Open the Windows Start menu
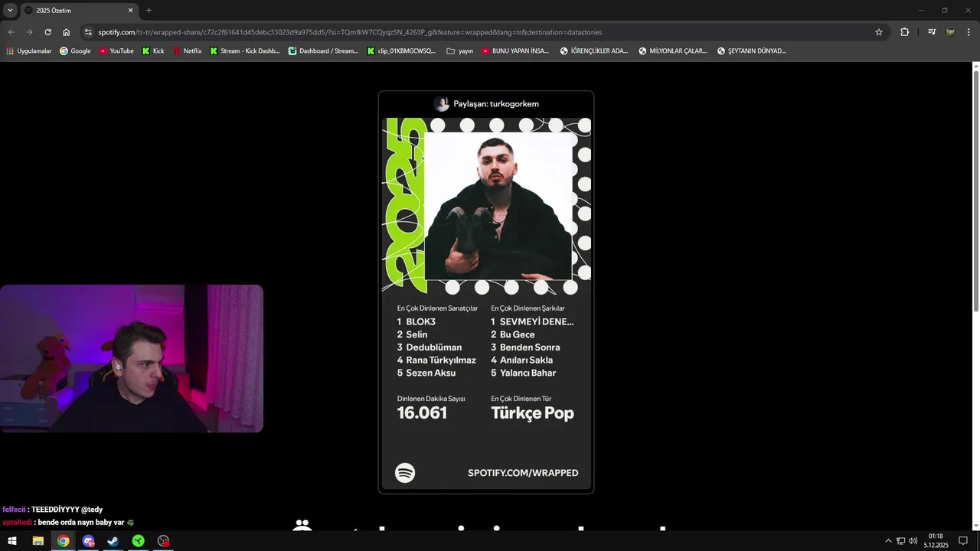 (12, 541)
